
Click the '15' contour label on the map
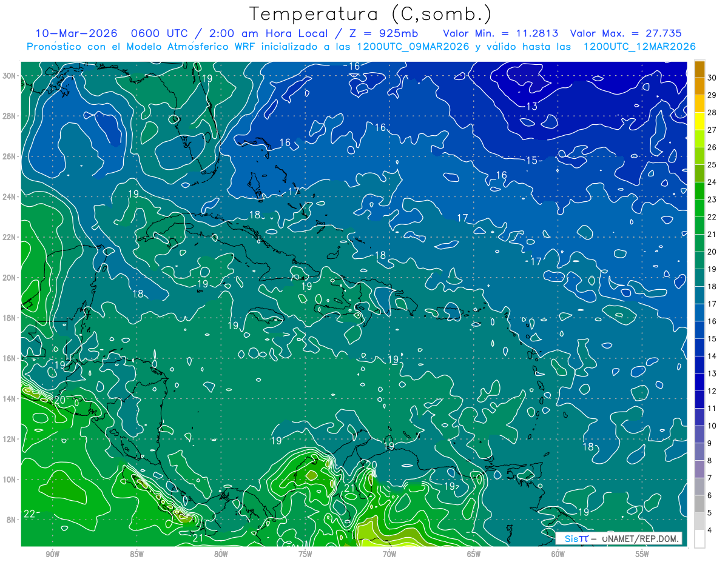point(531,161)
